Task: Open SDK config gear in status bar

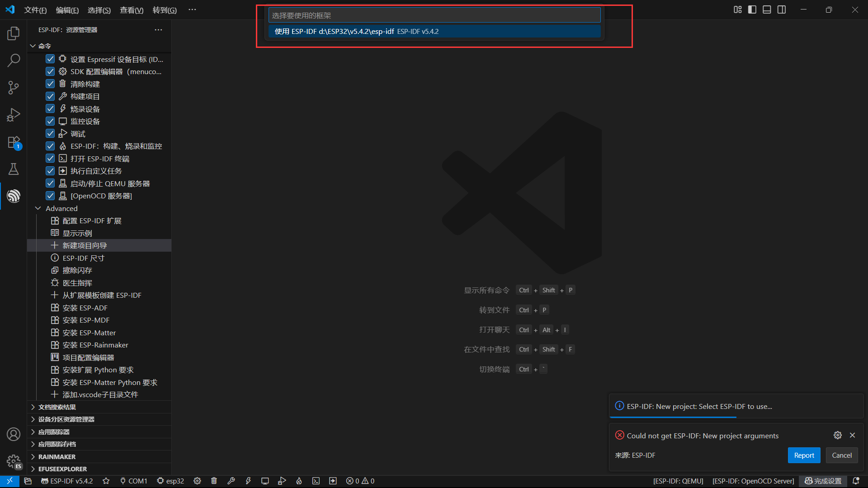Action: (197, 481)
